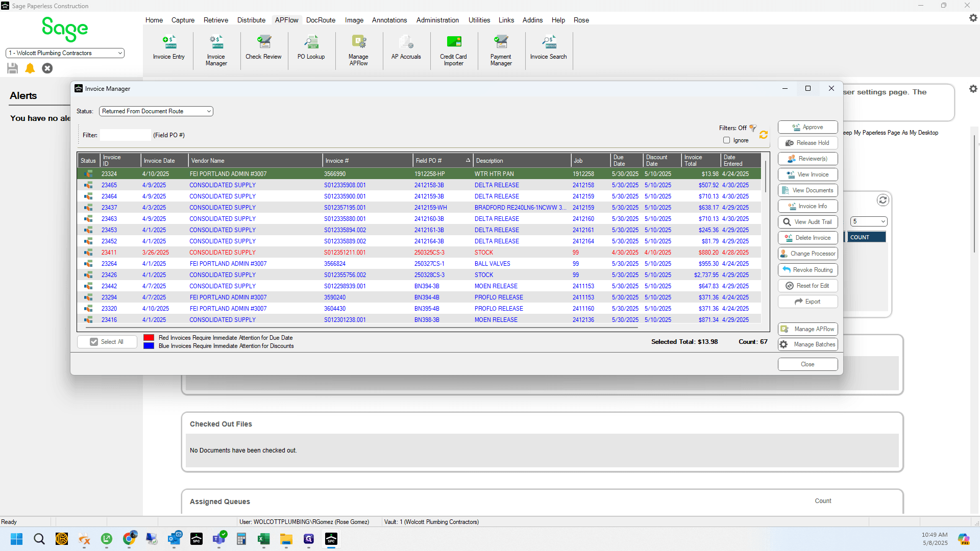This screenshot has width=980, height=551.
Task: Open the Administration menu
Action: 438,20
